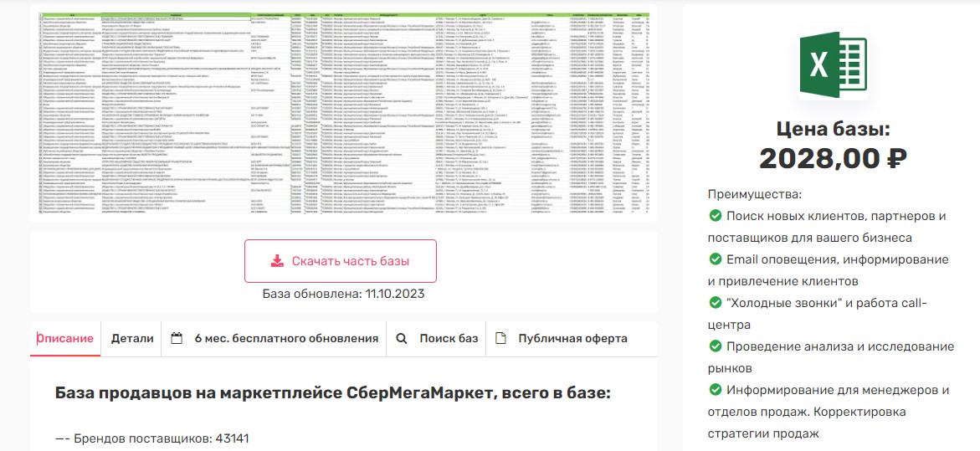This screenshot has width=980, height=451.
Task: Click the green Excel file icon
Action: tap(832, 65)
